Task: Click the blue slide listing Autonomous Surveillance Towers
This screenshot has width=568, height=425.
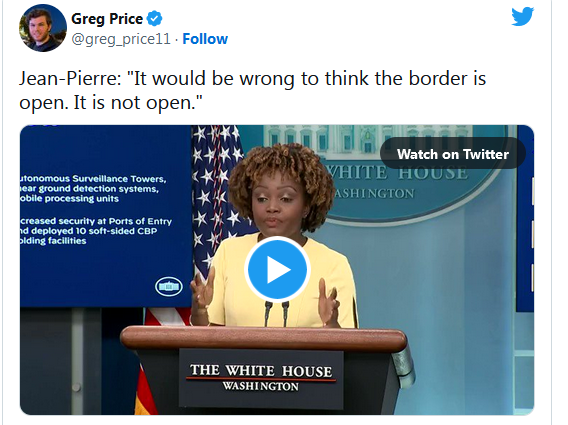Action: (106, 216)
